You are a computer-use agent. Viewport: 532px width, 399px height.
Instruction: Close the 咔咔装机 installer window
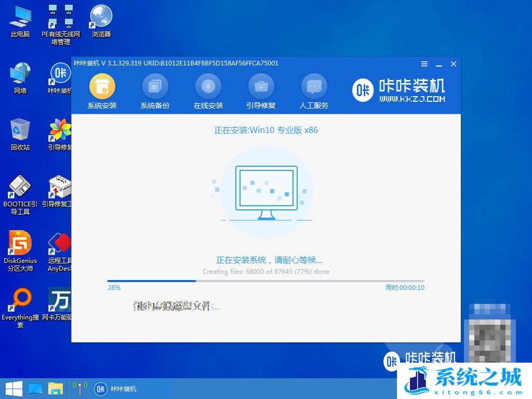[x=453, y=64]
